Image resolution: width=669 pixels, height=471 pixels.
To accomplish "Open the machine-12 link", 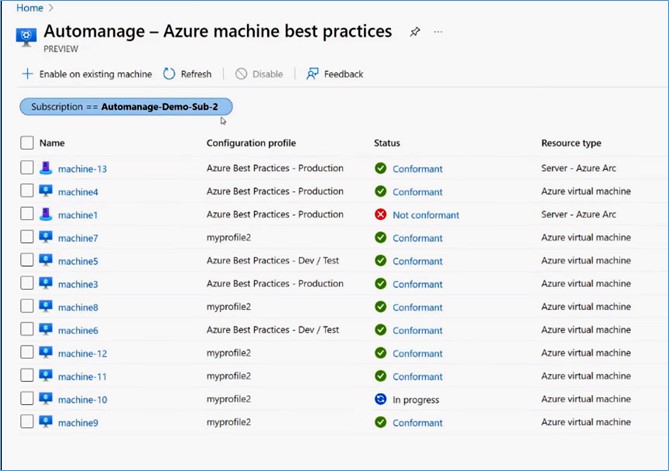I will [x=82, y=354].
